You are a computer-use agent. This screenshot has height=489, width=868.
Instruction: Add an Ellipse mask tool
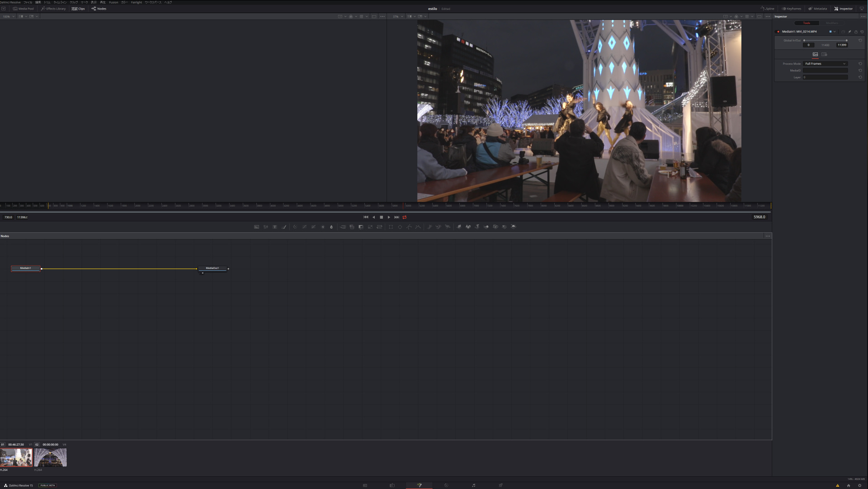tap(400, 227)
